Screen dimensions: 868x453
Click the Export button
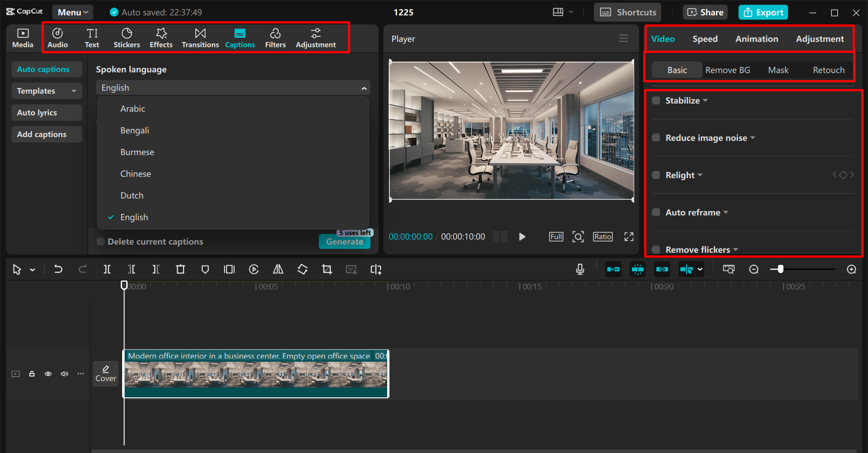tap(763, 12)
